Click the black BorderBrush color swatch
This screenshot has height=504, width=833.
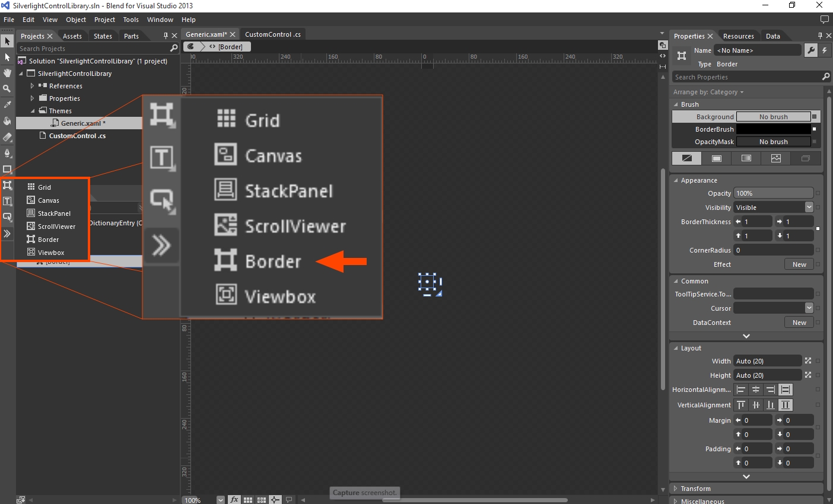[x=773, y=129]
